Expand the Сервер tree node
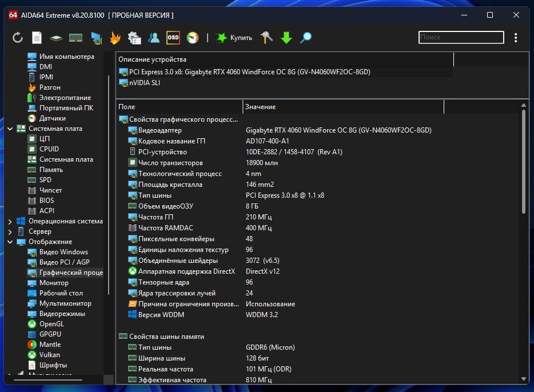This screenshot has width=534, height=392. coord(10,232)
